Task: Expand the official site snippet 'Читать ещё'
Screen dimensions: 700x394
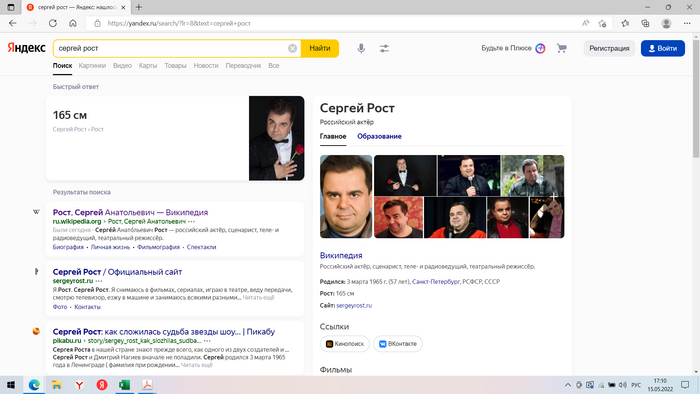Action: point(258,297)
